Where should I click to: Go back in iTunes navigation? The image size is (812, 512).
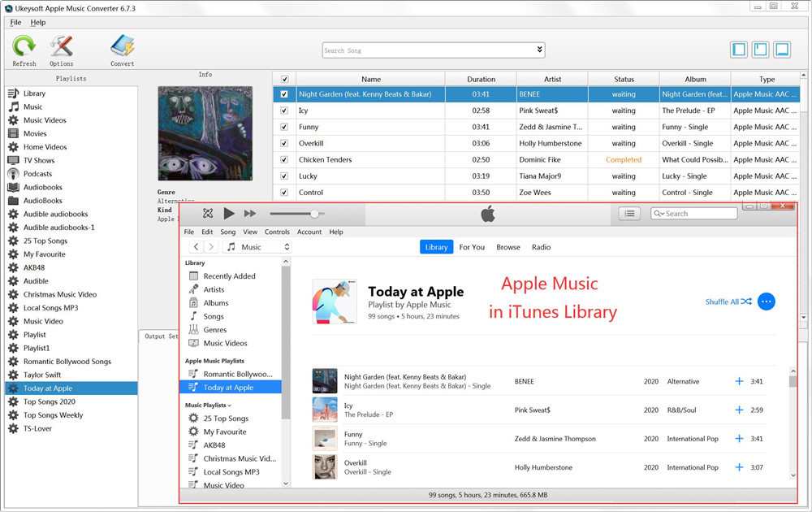[x=197, y=247]
